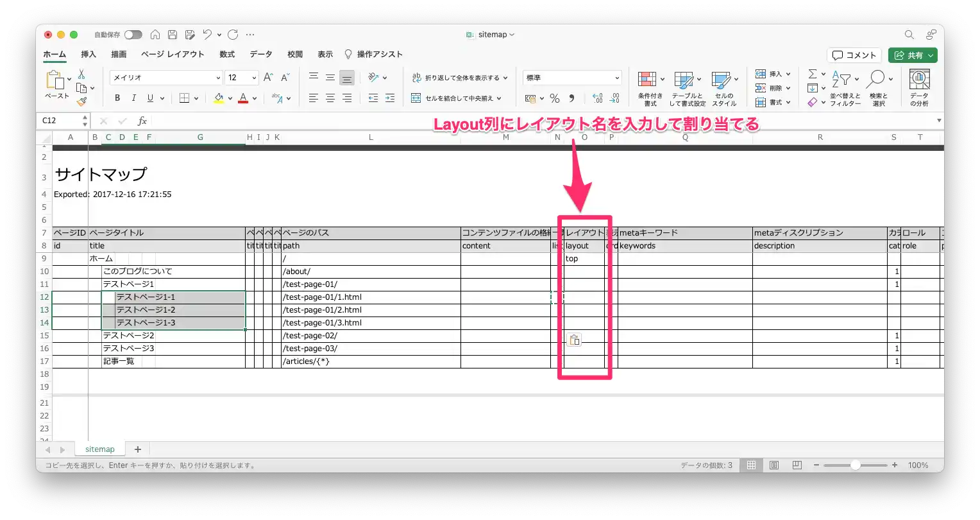Click the Cut scissors icon
This screenshot has width=980, height=520.
[81, 74]
